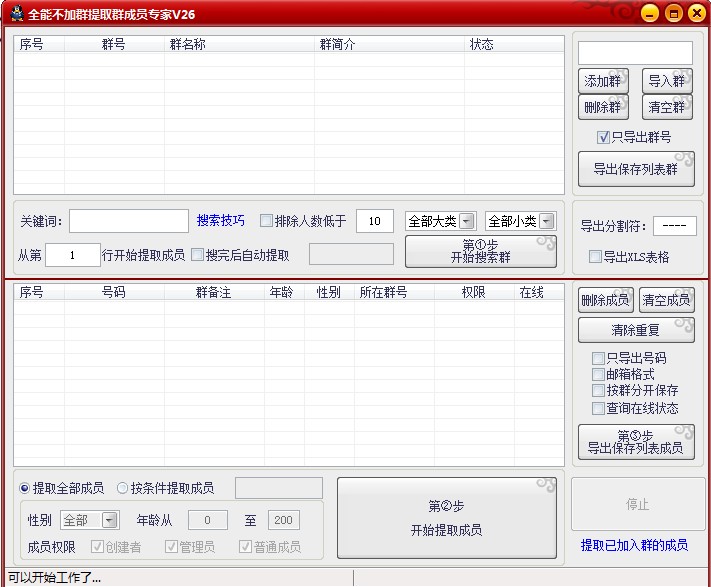Select 按条件提取成员 radio button
This screenshot has width=711, height=587.
(123, 488)
